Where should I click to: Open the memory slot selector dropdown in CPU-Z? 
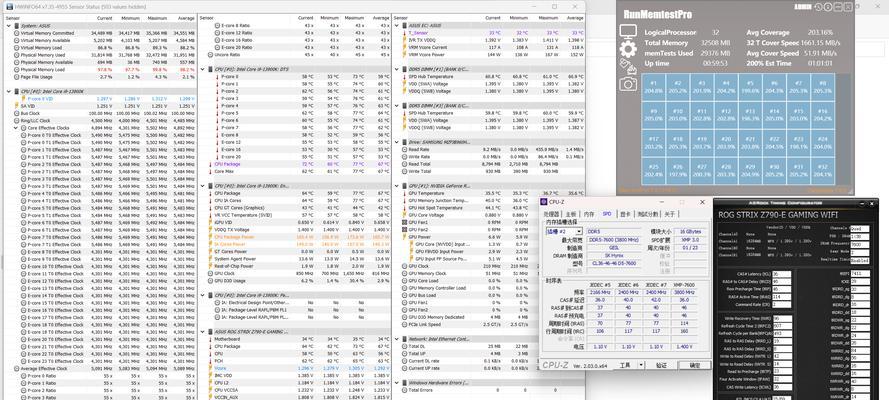pyautogui.click(x=579, y=231)
